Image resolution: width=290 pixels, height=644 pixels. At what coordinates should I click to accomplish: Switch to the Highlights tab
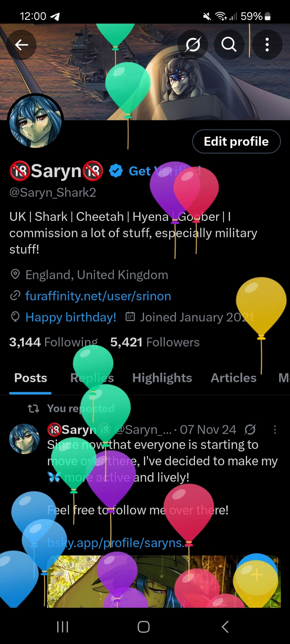[162, 378]
